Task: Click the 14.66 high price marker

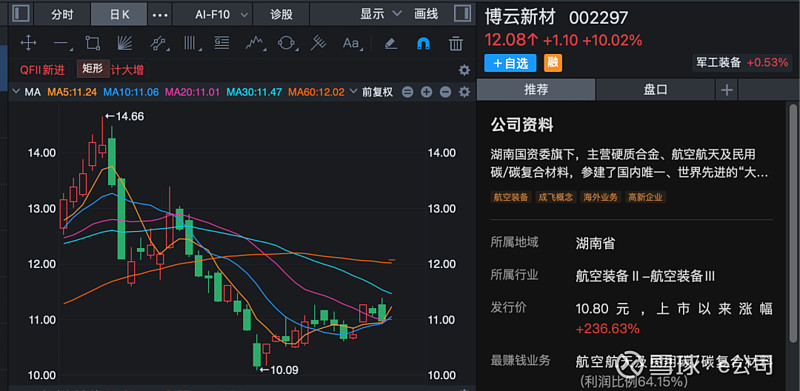Action: pos(124,116)
